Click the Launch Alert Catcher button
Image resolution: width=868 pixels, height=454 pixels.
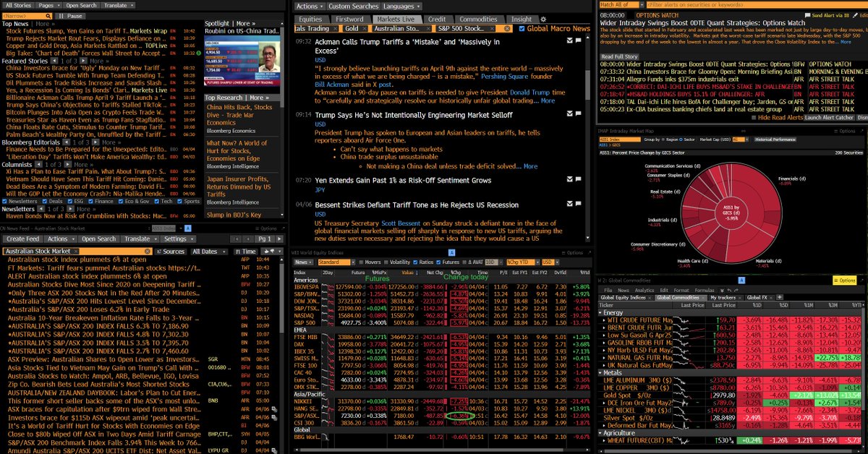[829, 118]
